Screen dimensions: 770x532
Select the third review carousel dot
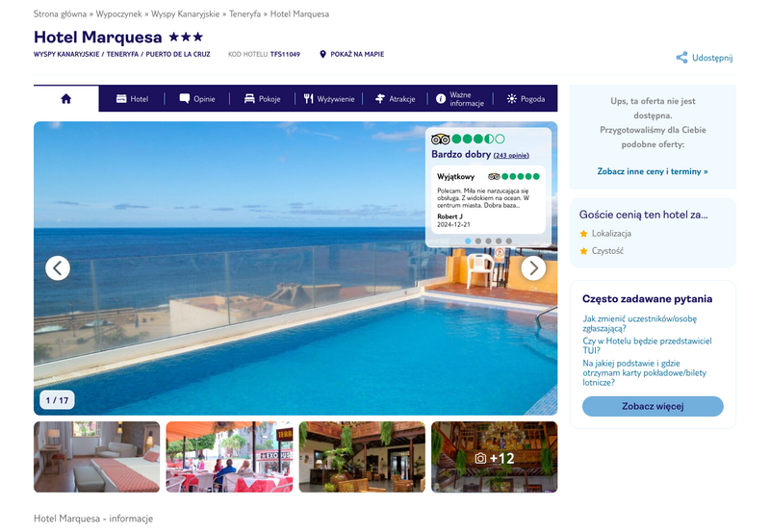(488, 241)
